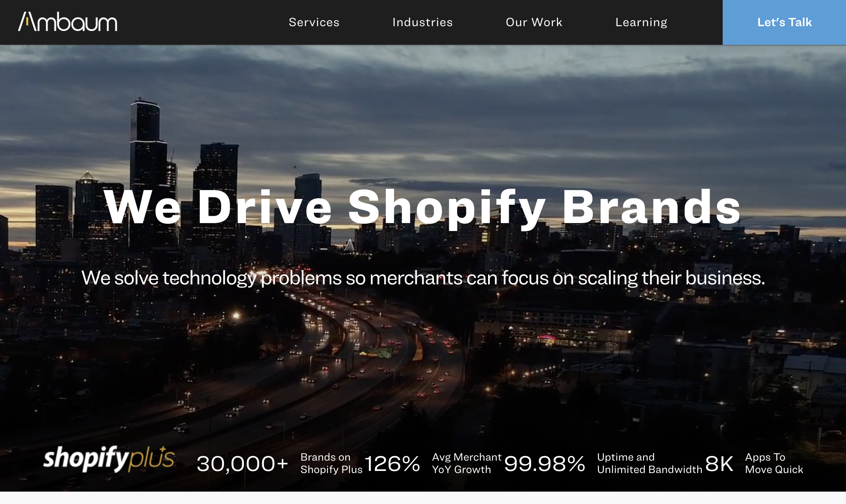The height and width of the screenshot is (504, 846).
Task: Select the 126% statistic figure
Action: (392, 464)
